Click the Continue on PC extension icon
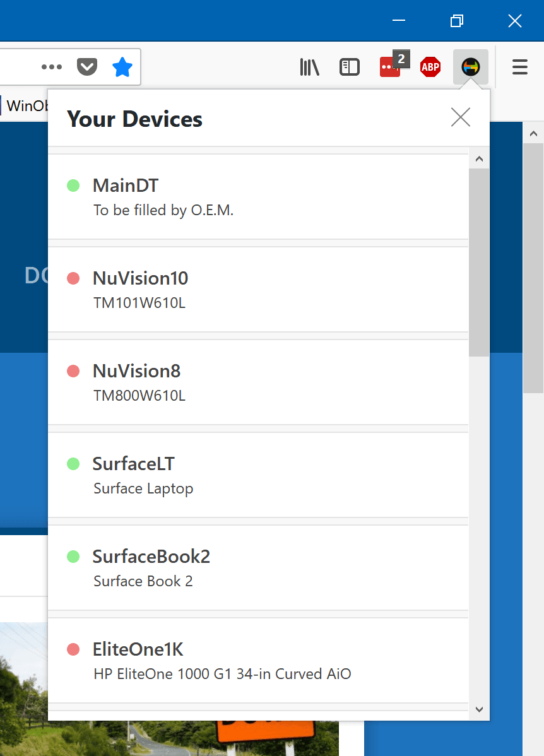Viewport: 544px width, 756px height. (x=470, y=67)
